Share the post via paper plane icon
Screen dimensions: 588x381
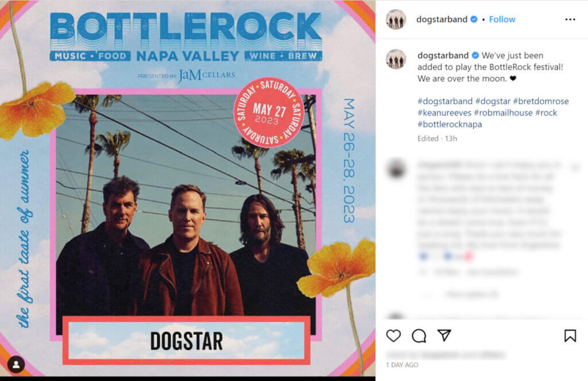(444, 335)
